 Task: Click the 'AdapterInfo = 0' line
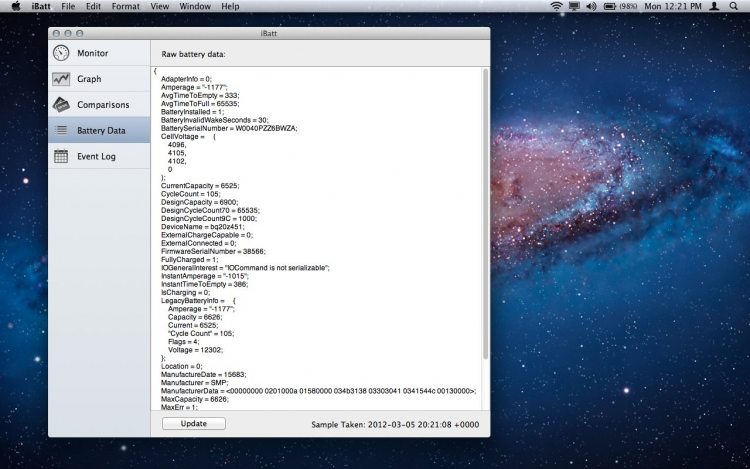(x=186, y=79)
